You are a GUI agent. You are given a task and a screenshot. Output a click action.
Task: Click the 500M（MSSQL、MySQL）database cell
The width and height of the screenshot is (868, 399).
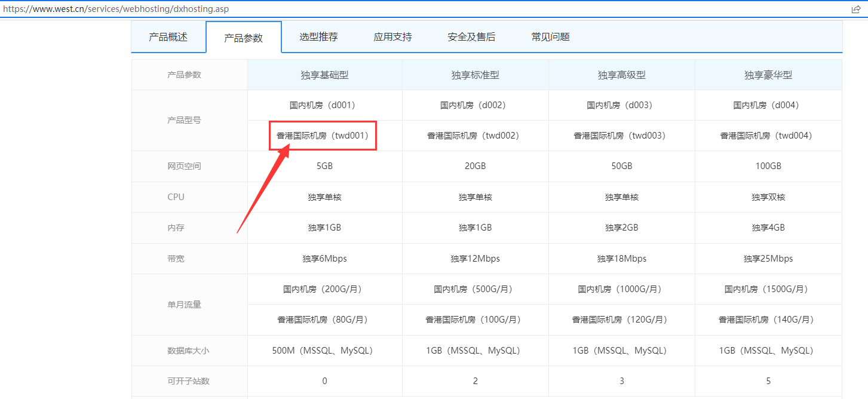323,350
